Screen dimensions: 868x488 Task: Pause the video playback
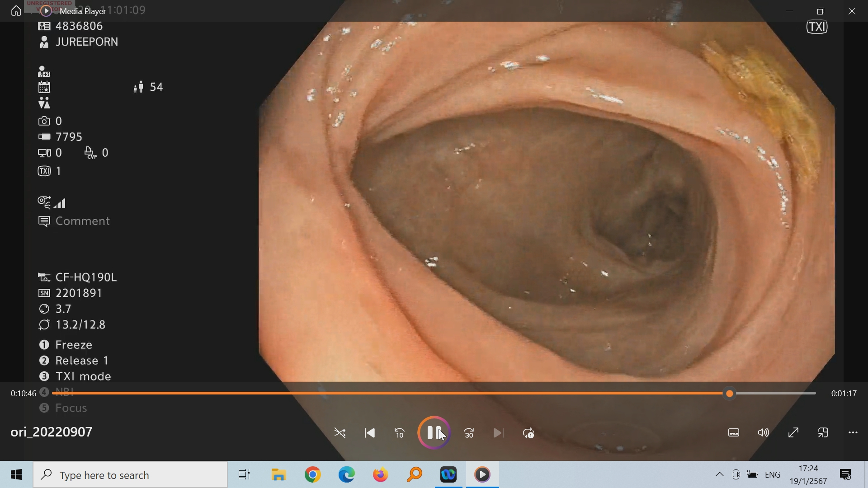[x=434, y=433]
